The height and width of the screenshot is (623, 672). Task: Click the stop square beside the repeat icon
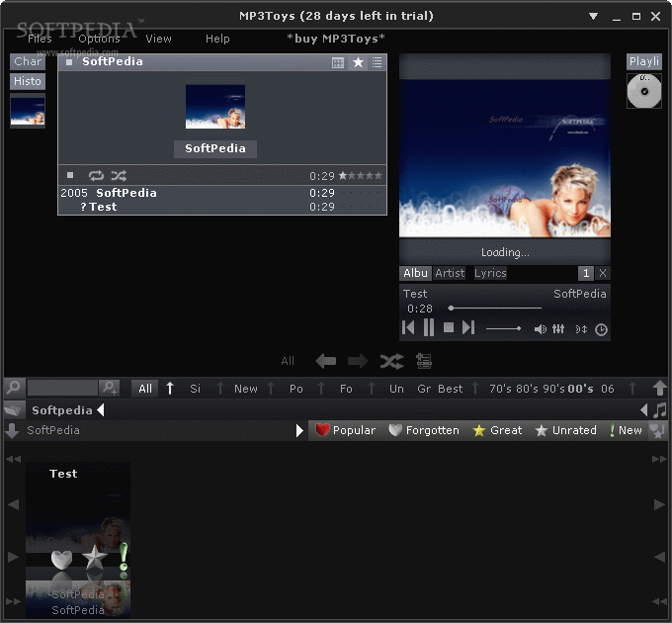click(70, 175)
